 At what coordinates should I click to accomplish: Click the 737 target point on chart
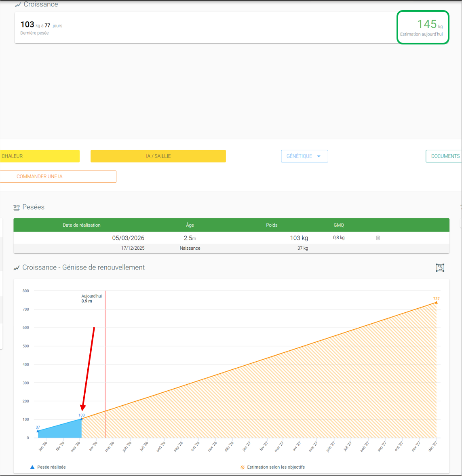436,302
